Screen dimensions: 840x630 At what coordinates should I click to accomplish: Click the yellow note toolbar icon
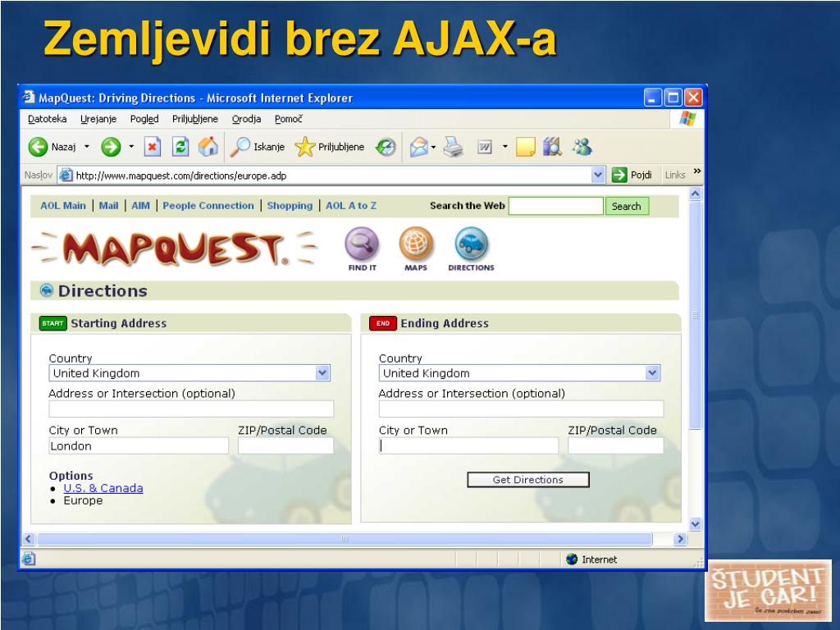point(525,147)
